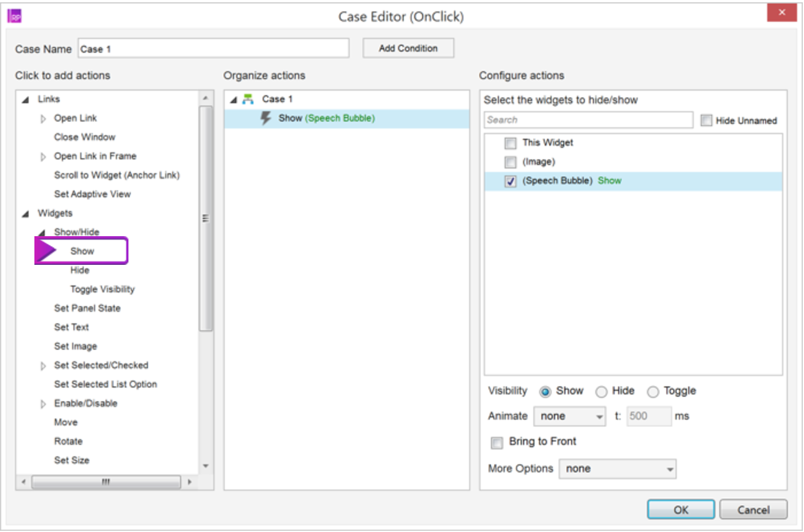Check the (Image) widget checkbox
This screenshot has height=532, width=804.
510,162
